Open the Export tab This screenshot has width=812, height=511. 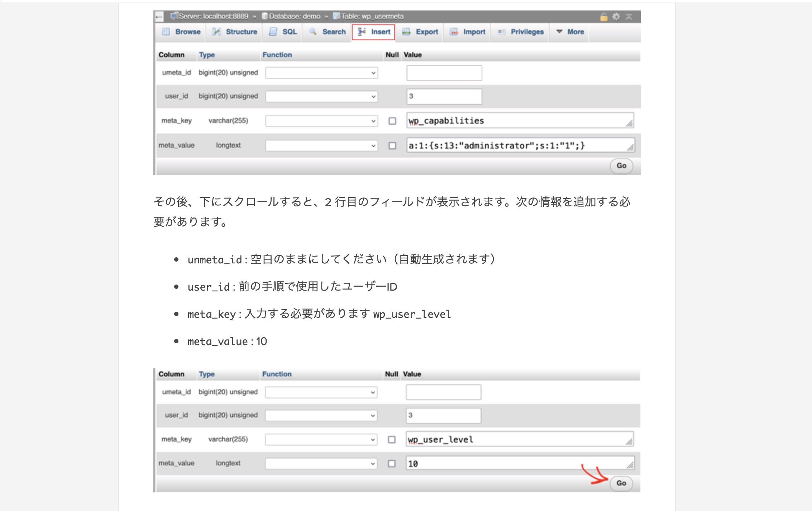420,32
